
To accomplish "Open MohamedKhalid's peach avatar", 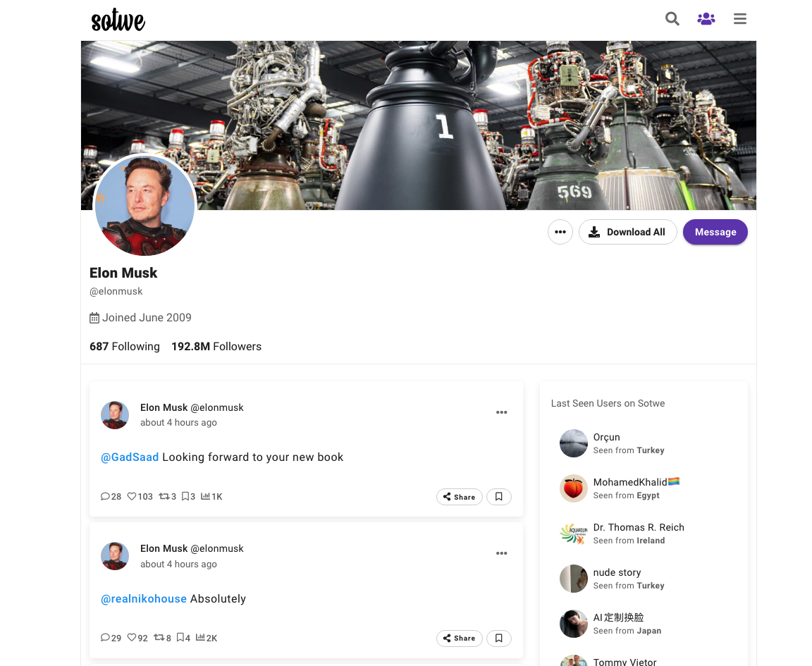I will (573, 488).
